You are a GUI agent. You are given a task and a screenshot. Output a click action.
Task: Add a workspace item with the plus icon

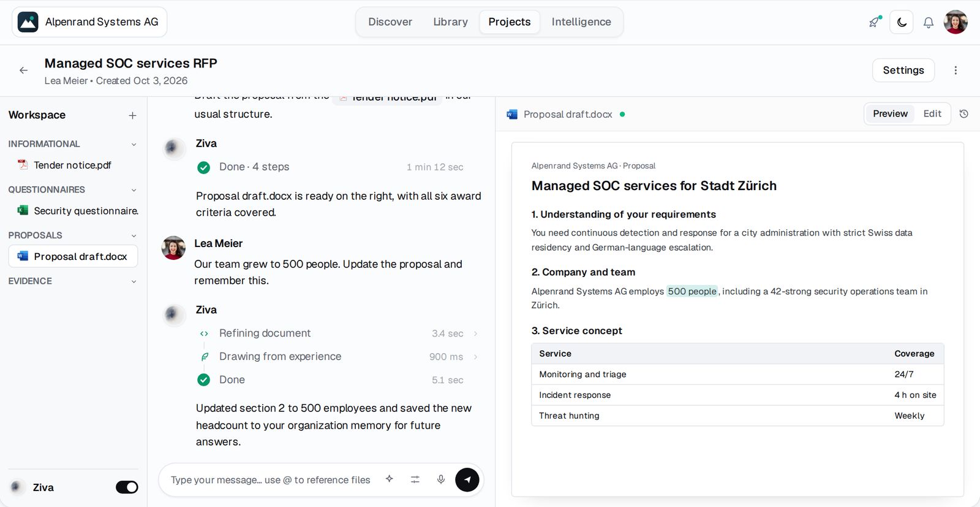coord(132,115)
